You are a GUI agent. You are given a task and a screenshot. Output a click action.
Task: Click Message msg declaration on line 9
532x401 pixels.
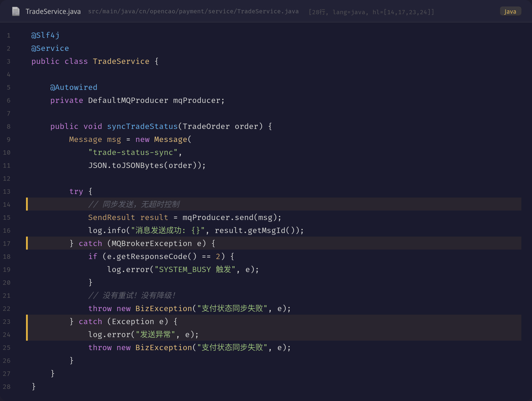coord(95,140)
